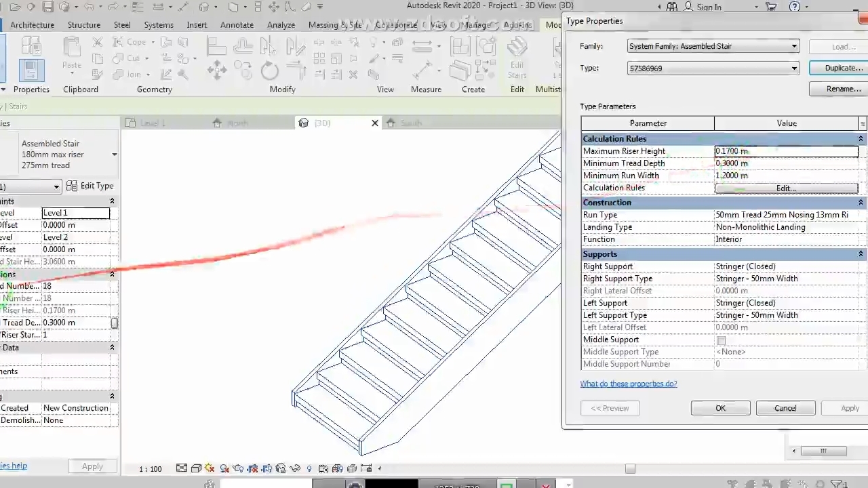Open the Annotate ribbon tab
Viewport: 868px width, 488px height.
237,25
